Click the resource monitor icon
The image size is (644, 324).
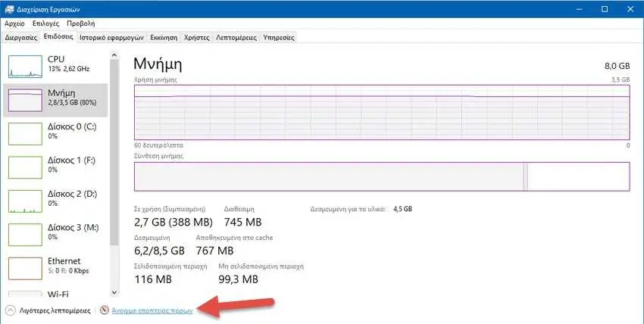pyautogui.click(x=105, y=310)
